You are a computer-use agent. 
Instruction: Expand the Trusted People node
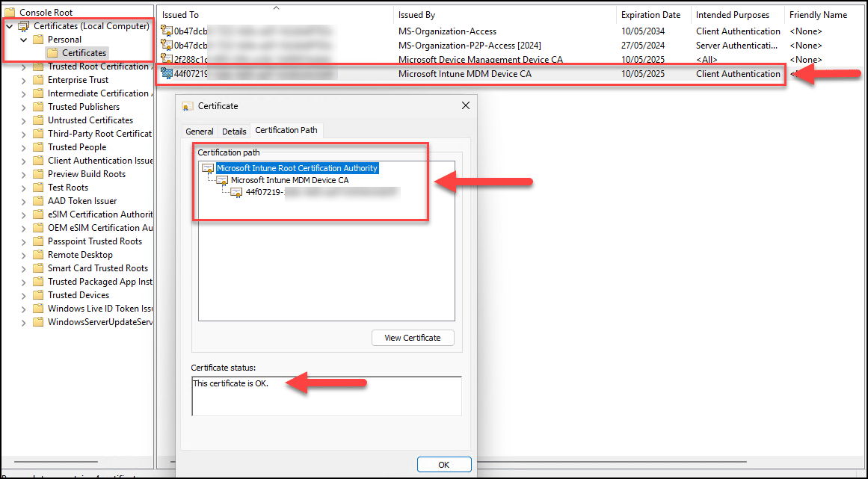point(23,147)
